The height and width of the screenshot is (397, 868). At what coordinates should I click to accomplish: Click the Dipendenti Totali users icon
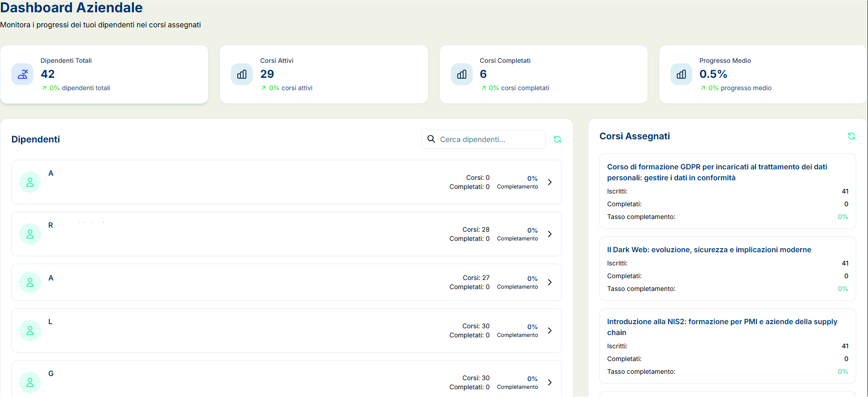click(22, 74)
